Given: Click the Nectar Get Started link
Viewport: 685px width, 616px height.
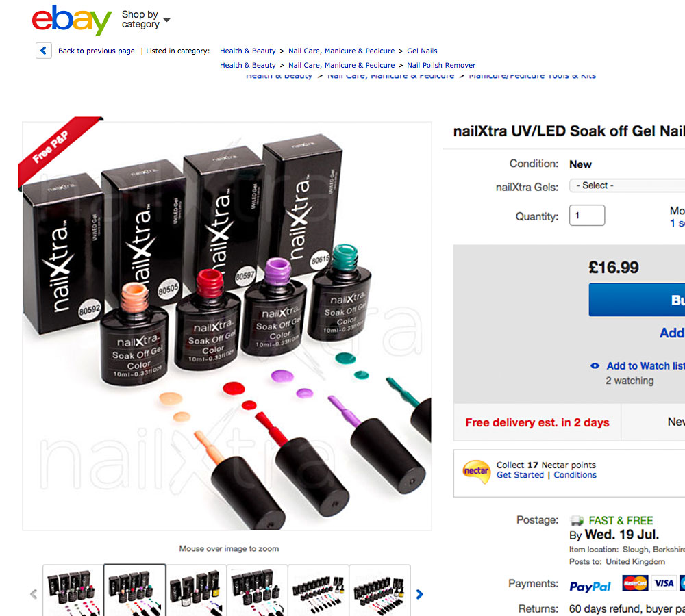Looking at the screenshot, I should (520, 475).
